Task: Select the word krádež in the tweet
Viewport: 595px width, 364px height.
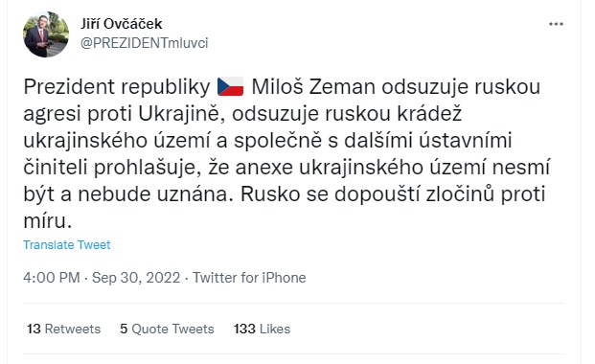Action: pyautogui.click(x=429, y=113)
